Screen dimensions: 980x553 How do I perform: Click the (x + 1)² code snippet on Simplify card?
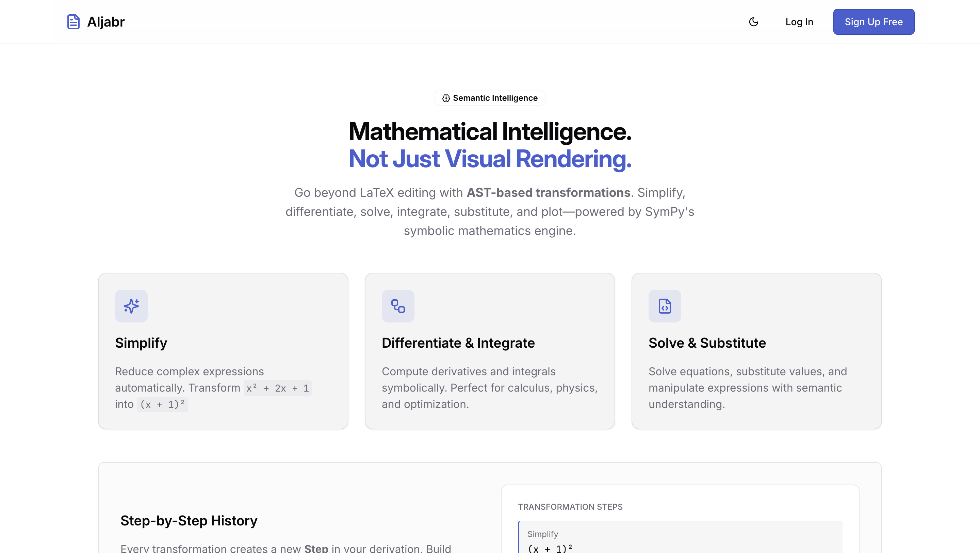click(x=162, y=404)
